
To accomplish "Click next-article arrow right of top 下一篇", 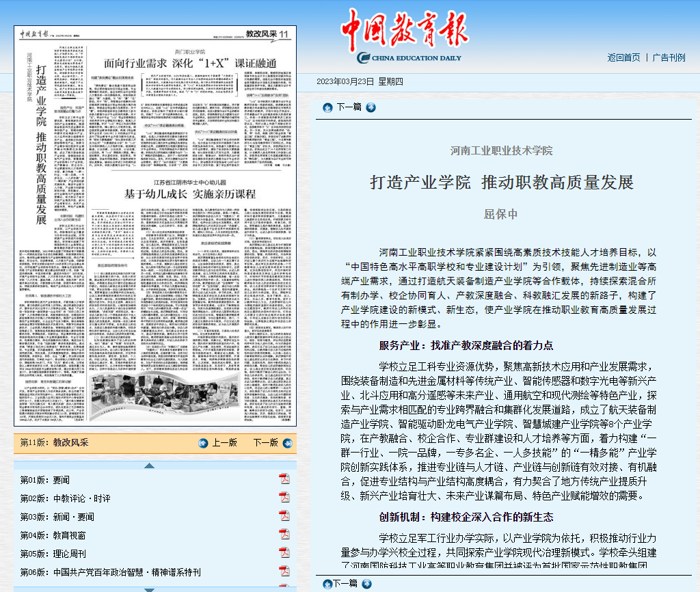I will (371, 107).
